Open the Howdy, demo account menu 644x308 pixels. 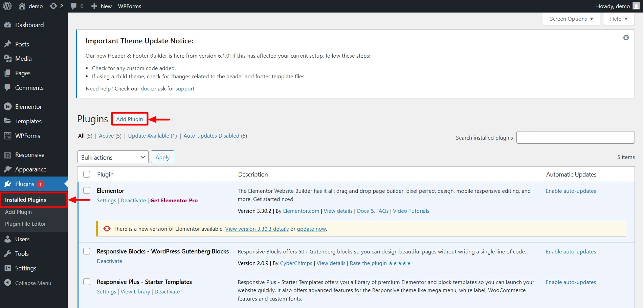click(617, 6)
